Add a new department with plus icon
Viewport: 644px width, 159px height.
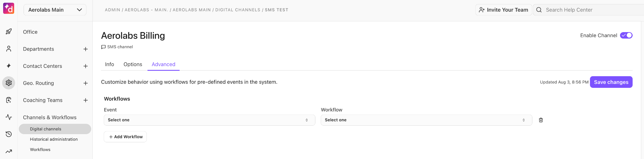click(86, 49)
